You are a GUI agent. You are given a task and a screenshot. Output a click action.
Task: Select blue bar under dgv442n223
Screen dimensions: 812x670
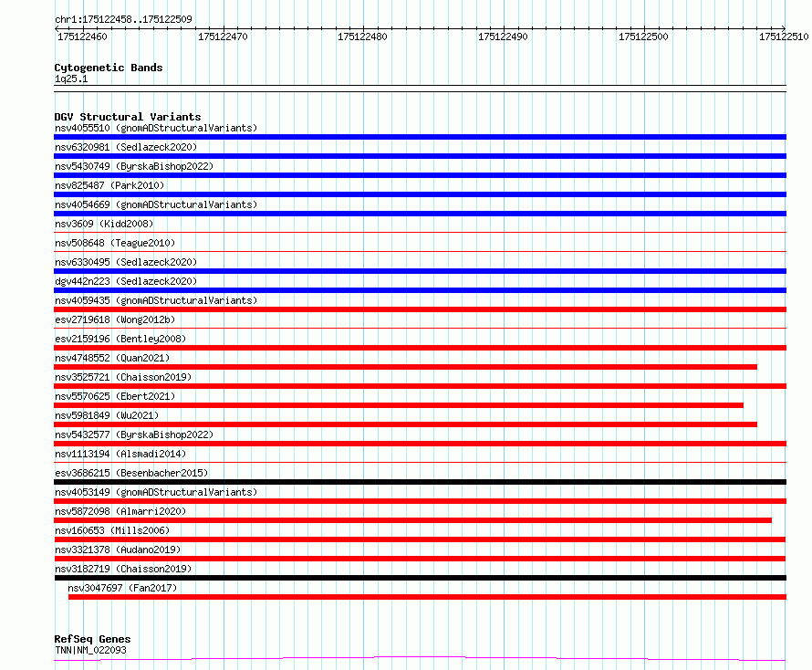[x=420, y=290]
